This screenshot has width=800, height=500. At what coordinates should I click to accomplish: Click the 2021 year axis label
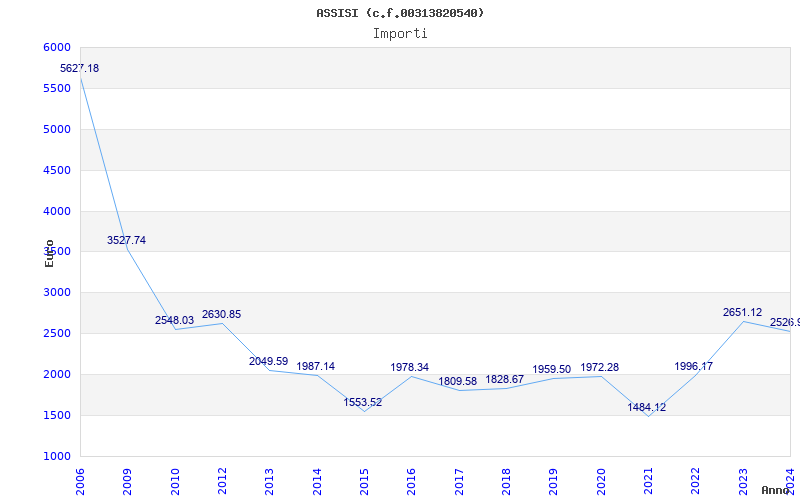[648, 482]
